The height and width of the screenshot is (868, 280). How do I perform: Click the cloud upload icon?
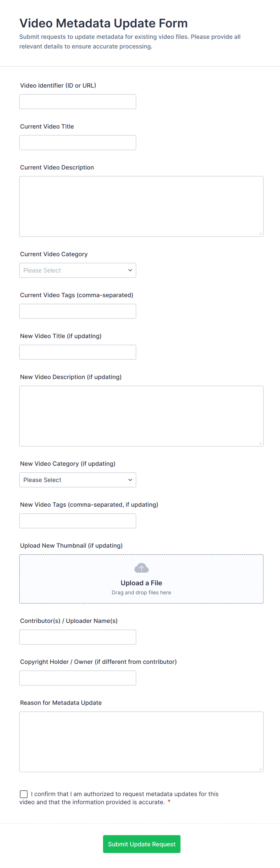coord(141,568)
